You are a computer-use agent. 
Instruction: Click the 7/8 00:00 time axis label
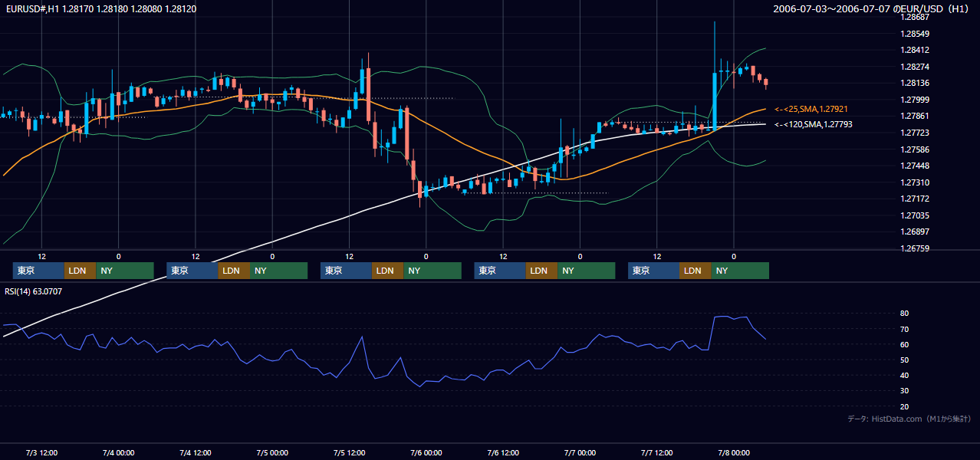(733, 452)
